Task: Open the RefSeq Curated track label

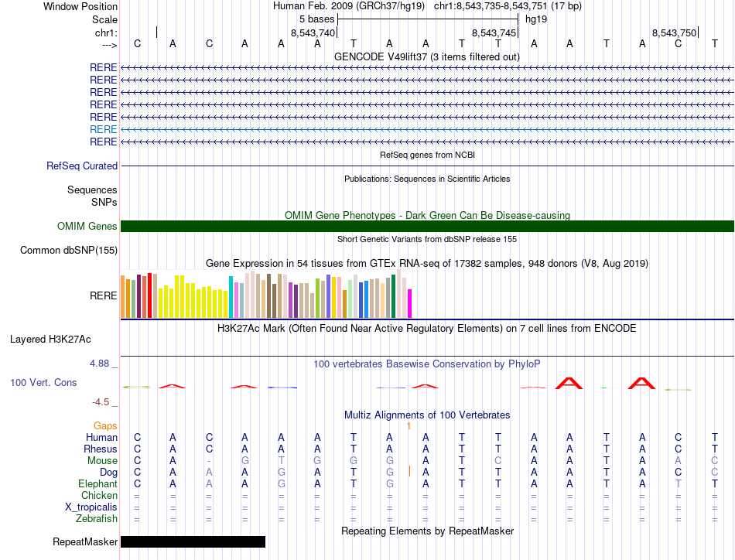Action: pos(82,166)
